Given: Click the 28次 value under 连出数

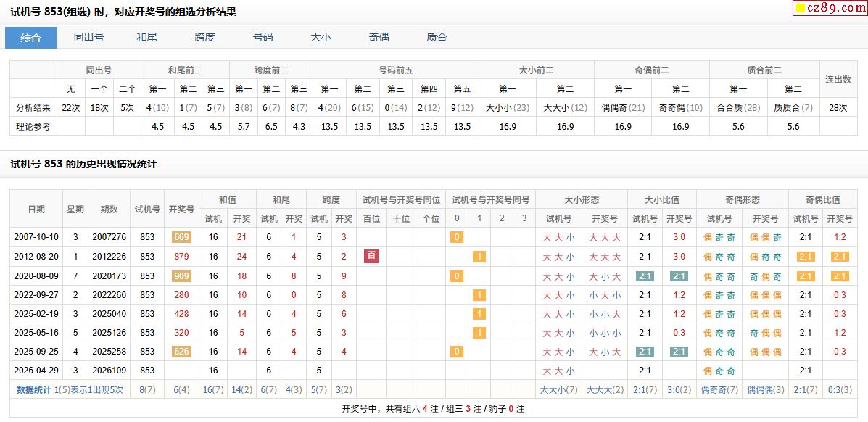Looking at the screenshot, I should coord(838,107).
